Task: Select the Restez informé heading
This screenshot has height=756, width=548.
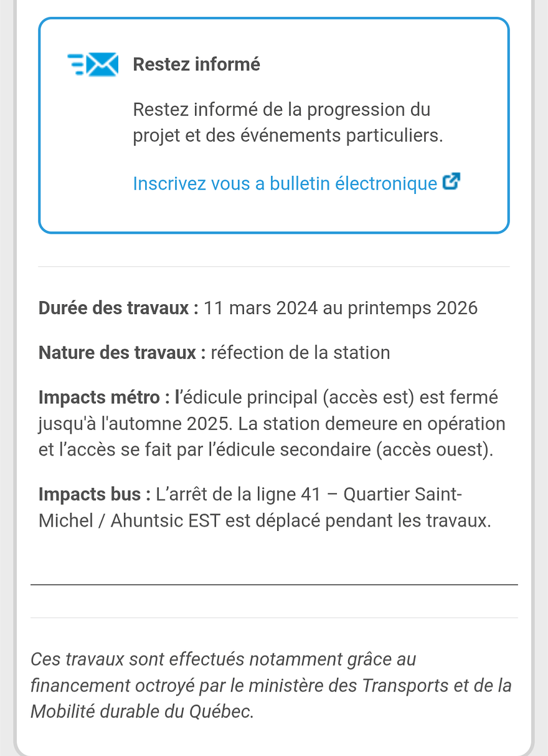Action: click(x=196, y=64)
